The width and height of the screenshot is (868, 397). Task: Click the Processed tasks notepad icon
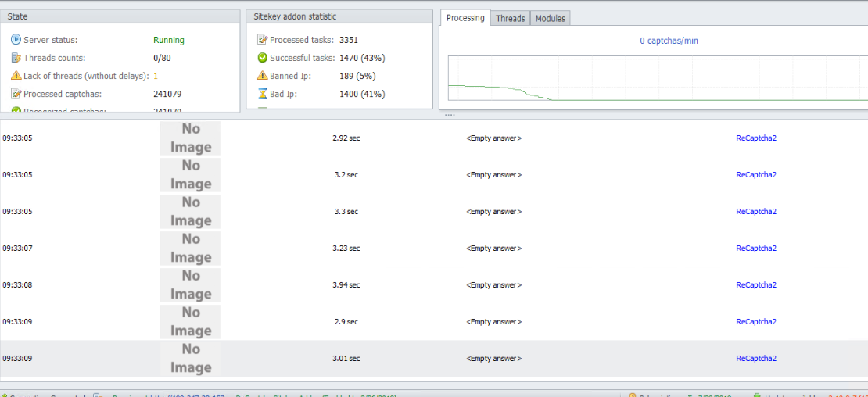click(x=263, y=40)
